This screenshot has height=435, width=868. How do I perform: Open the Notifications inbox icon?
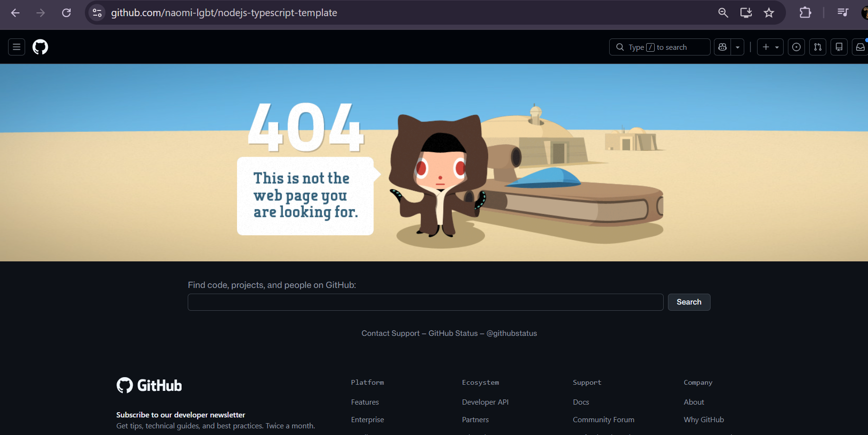(x=860, y=47)
